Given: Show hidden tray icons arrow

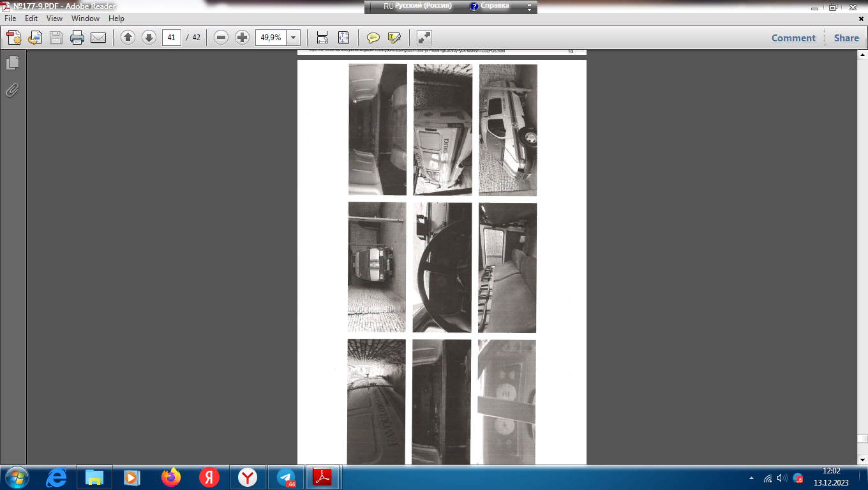Looking at the screenshot, I should pos(751,478).
